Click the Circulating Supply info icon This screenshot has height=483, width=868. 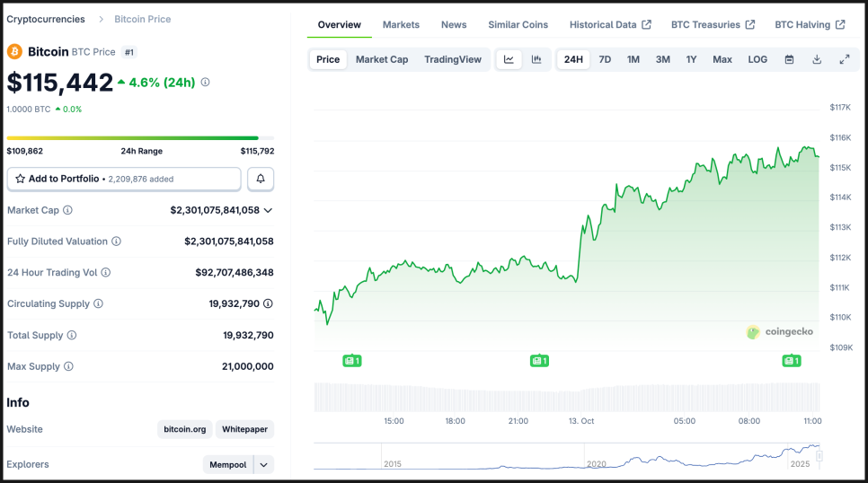[99, 303]
